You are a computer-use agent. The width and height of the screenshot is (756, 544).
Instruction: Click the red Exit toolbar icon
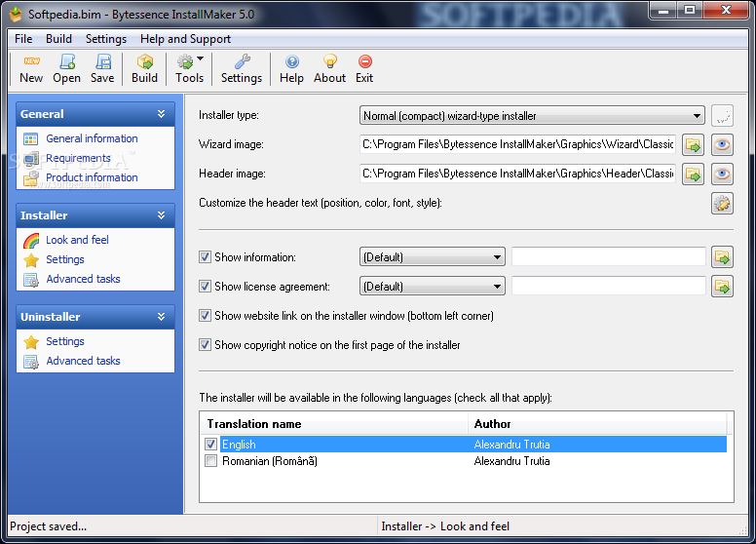pos(365,61)
